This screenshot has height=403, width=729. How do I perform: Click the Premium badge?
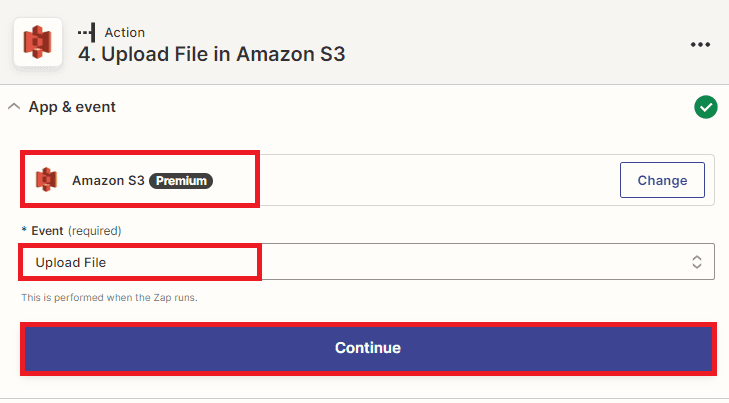point(181,181)
